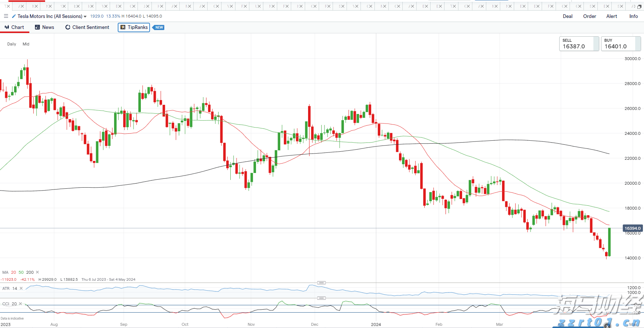Select the Alert option
This screenshot has width=644, height=328.
(611, 16)
